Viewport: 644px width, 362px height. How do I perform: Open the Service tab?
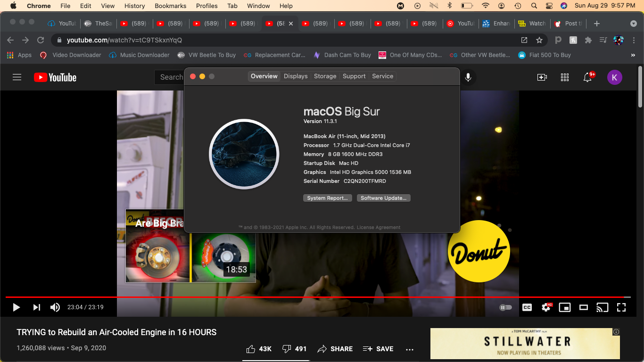[x=382, y=76]
